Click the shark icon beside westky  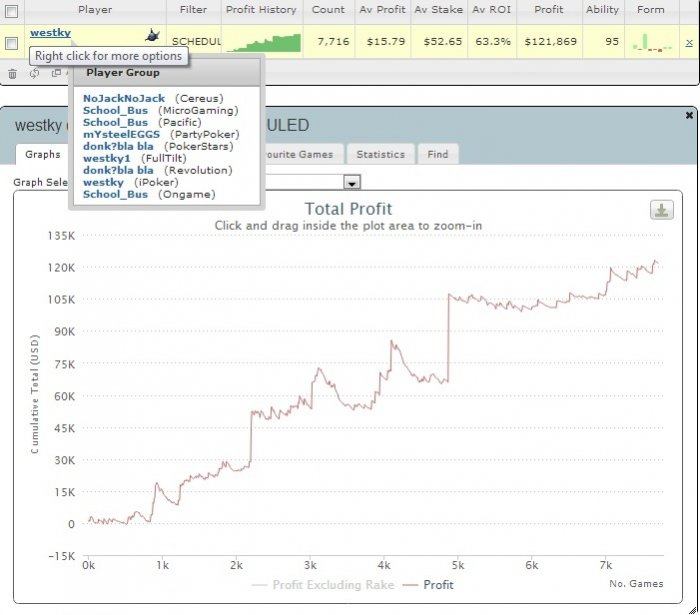pyautogui.click(x=152, y=35)
